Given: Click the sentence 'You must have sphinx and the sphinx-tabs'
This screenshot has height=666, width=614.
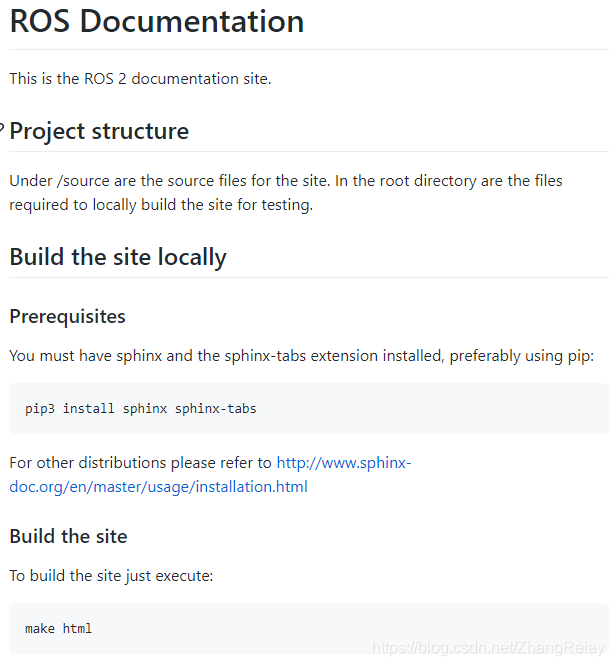Looking at the screenshot, I should pyautogui.click(x=301, y=356).
